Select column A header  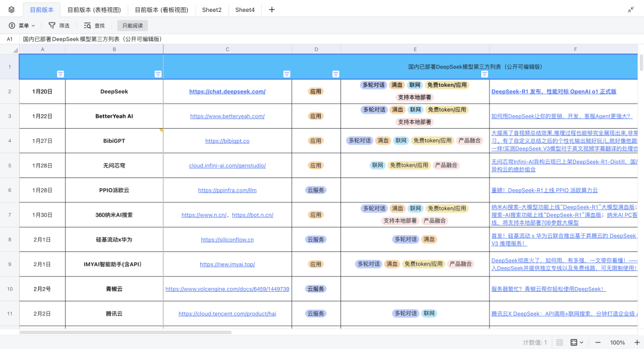click(42, 49)
